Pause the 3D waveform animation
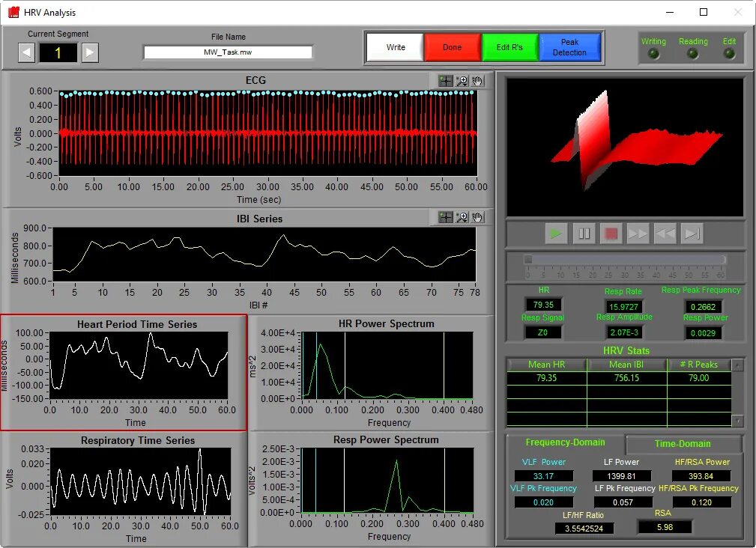The height and width of the screenshot is (548, 756). (x=584, y=234)
